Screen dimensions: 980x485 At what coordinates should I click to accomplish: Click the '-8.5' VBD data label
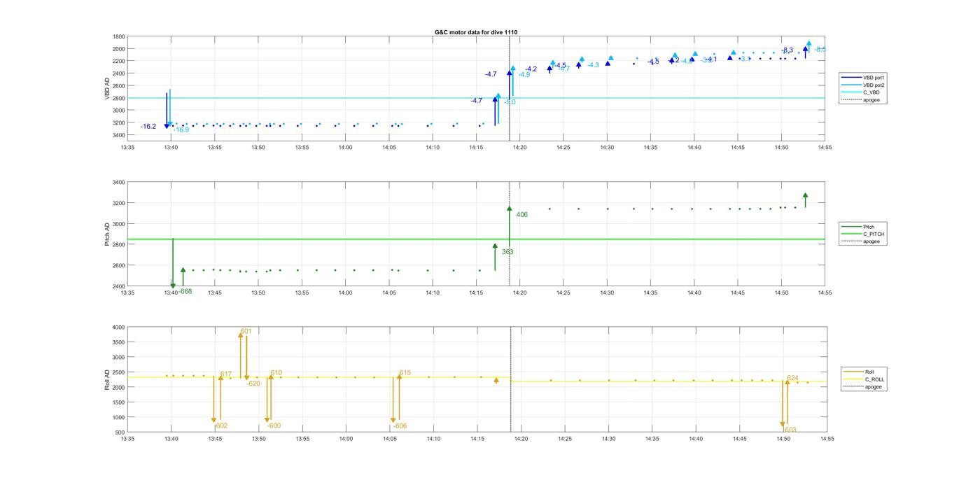[x=820, y=49]
